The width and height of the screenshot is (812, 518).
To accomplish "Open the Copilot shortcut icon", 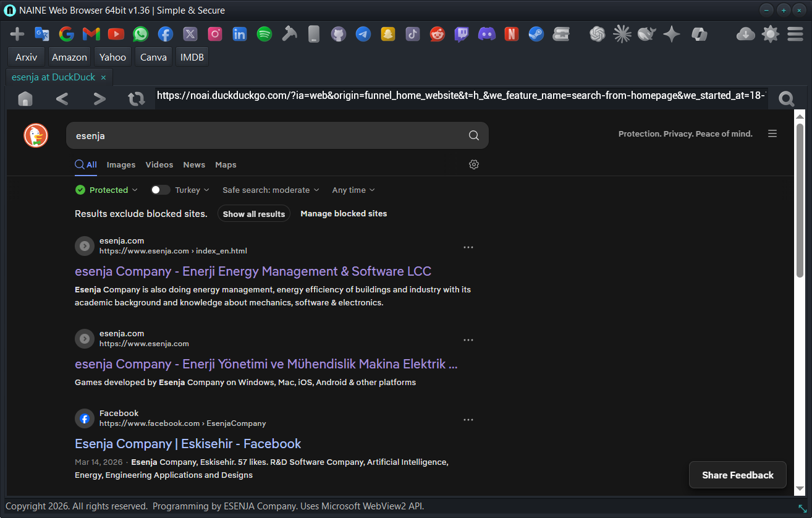I will (x=699, y=34).
